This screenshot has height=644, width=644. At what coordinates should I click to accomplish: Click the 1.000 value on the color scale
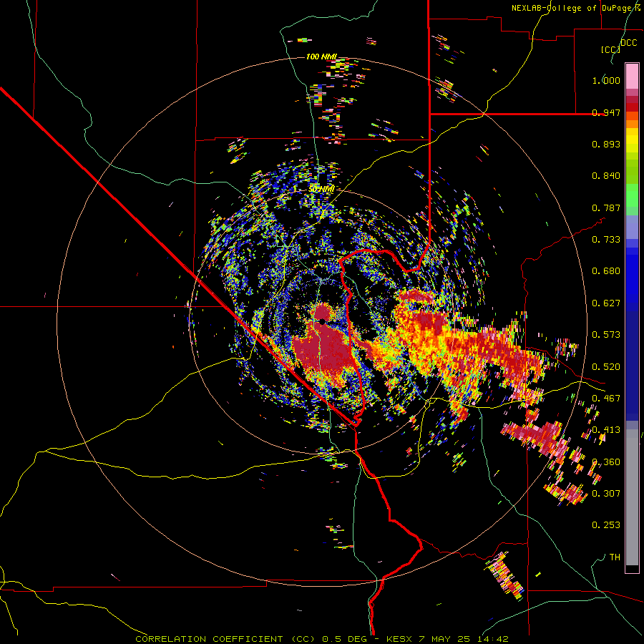[606, 80]
